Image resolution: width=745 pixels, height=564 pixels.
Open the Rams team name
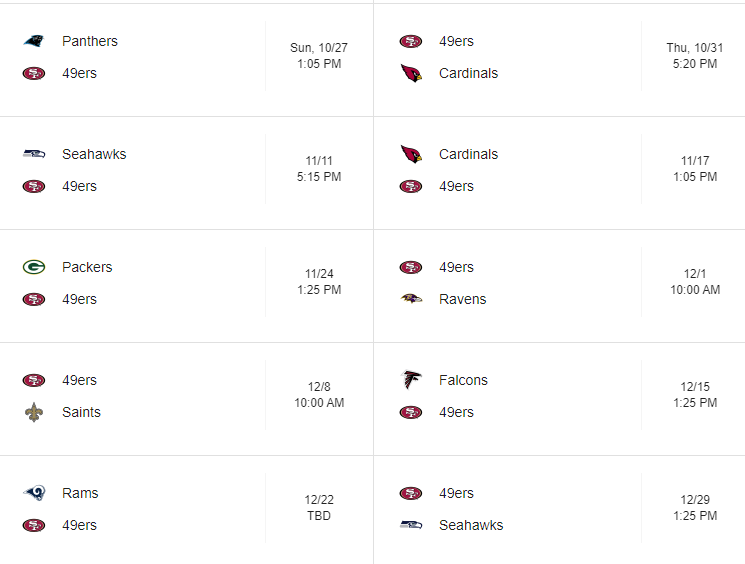[x=80, y=493]
